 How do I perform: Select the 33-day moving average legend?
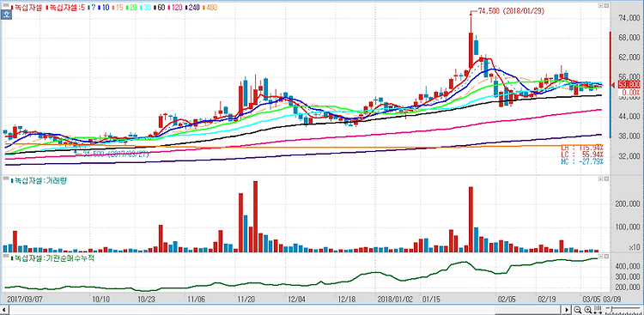(x=146, y=8)
